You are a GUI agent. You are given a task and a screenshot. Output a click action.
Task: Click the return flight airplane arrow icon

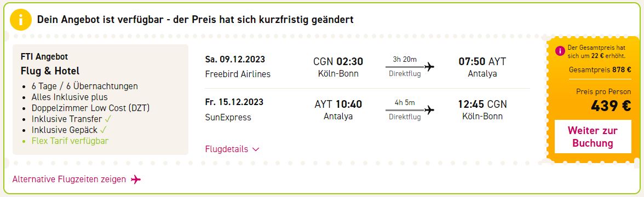429,110
